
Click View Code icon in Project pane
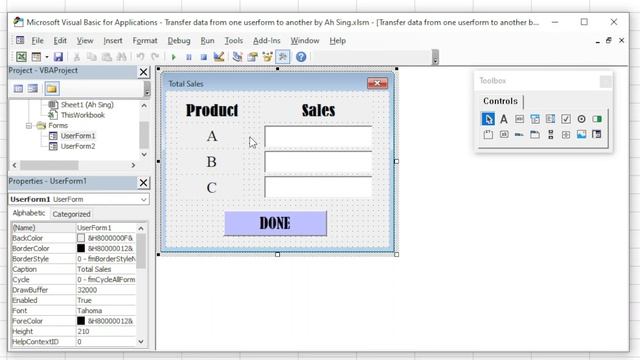(18, 89)
